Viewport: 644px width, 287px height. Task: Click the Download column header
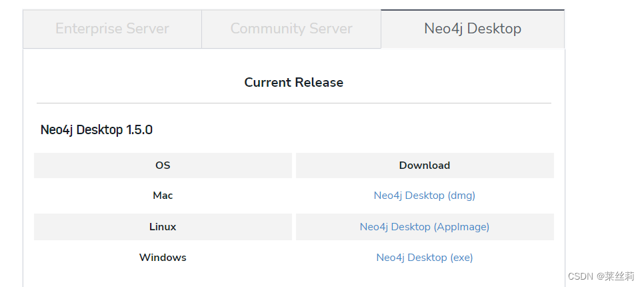click(x=424, y=166)
